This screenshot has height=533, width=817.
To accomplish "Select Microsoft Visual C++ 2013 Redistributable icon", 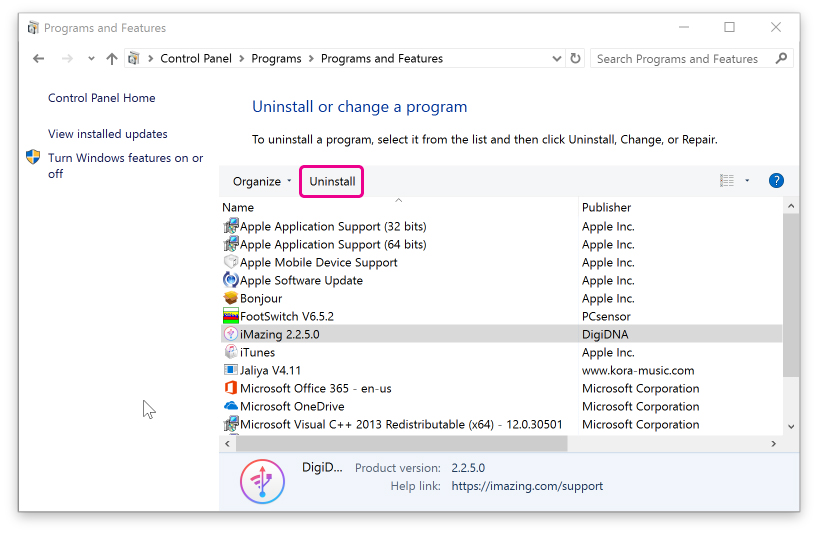I will coord(231,424).
